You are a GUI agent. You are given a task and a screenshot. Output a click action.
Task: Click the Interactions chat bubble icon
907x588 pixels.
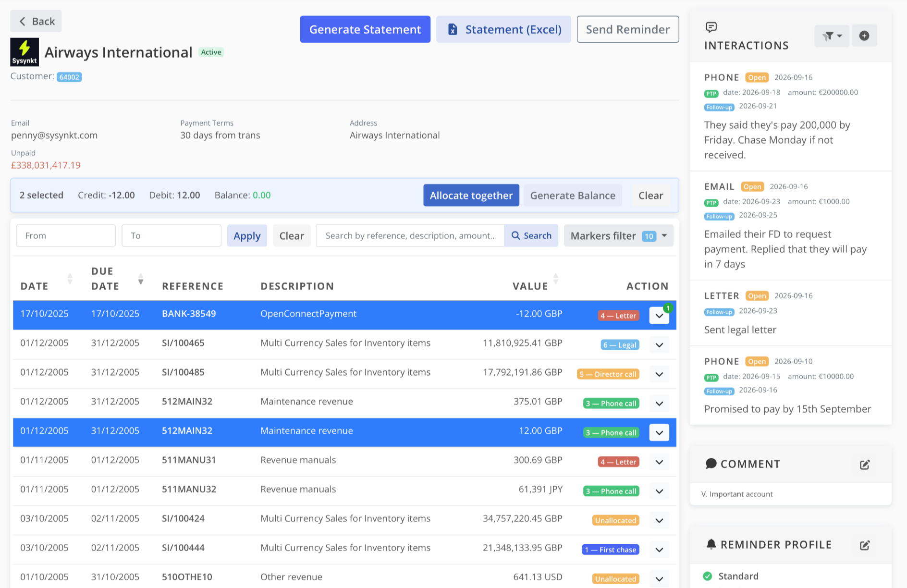point(711,27)
